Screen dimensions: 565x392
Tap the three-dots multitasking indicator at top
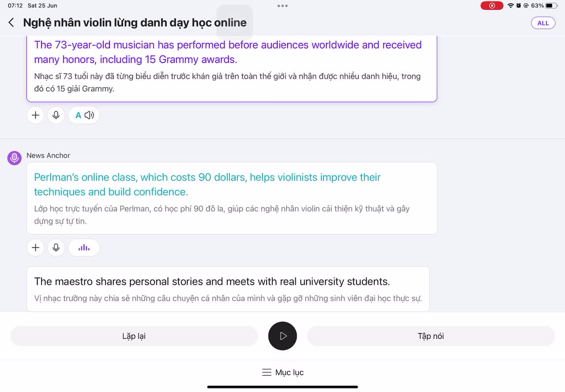click(282, 6)
